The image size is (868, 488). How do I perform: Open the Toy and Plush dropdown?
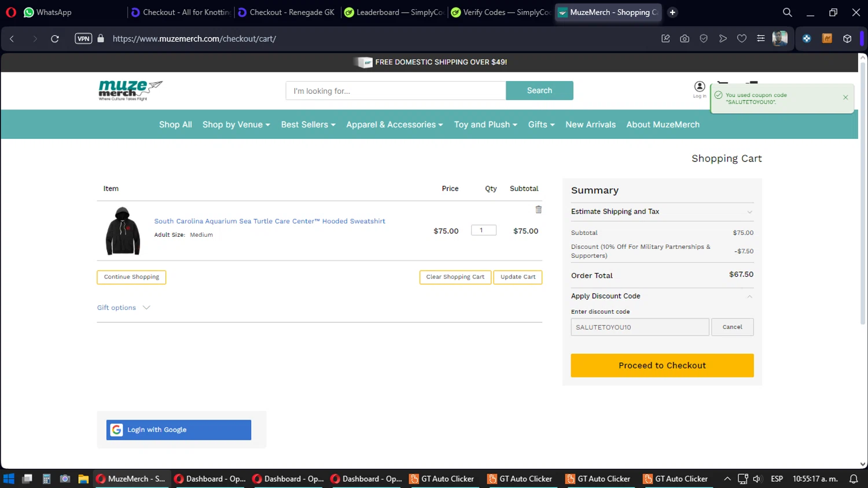486,124
